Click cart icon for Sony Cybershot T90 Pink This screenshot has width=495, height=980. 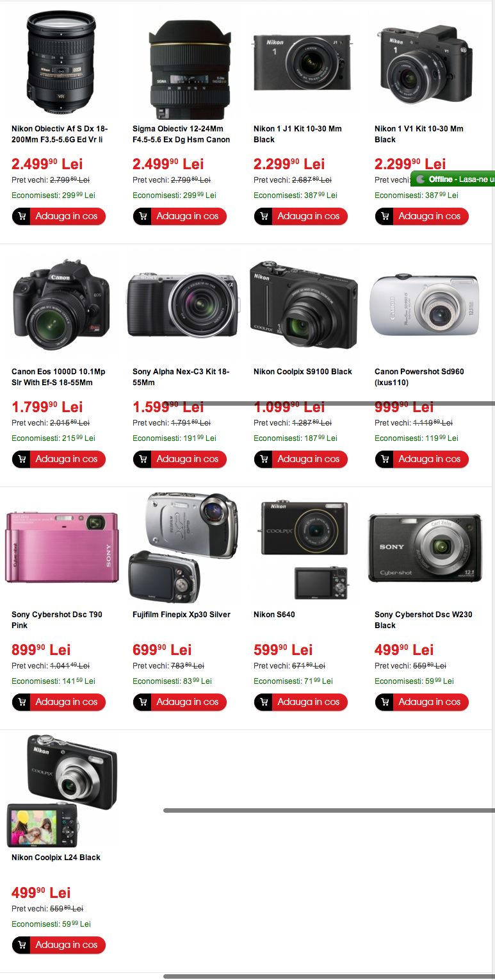(x=22, y=702)
